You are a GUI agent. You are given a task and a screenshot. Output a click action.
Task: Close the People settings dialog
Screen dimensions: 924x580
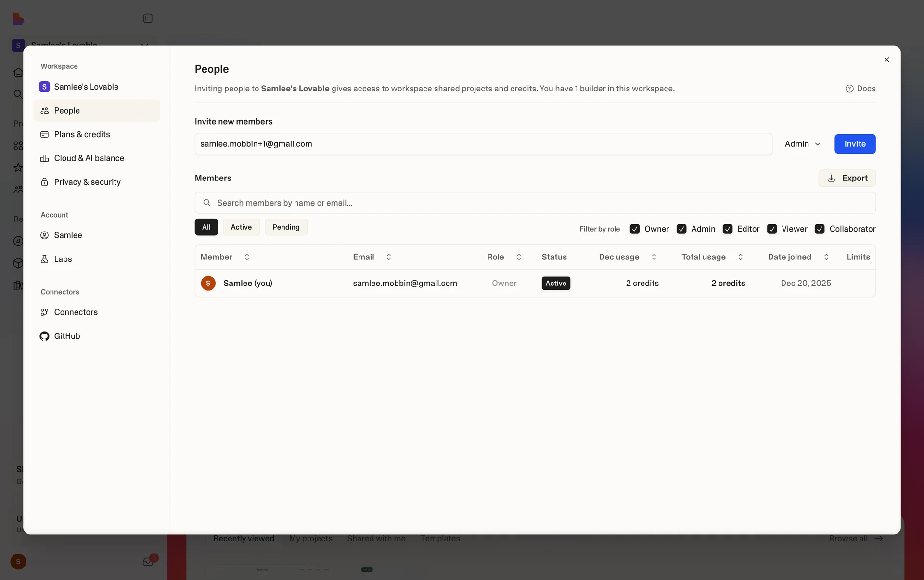click(x=886, y=60)
